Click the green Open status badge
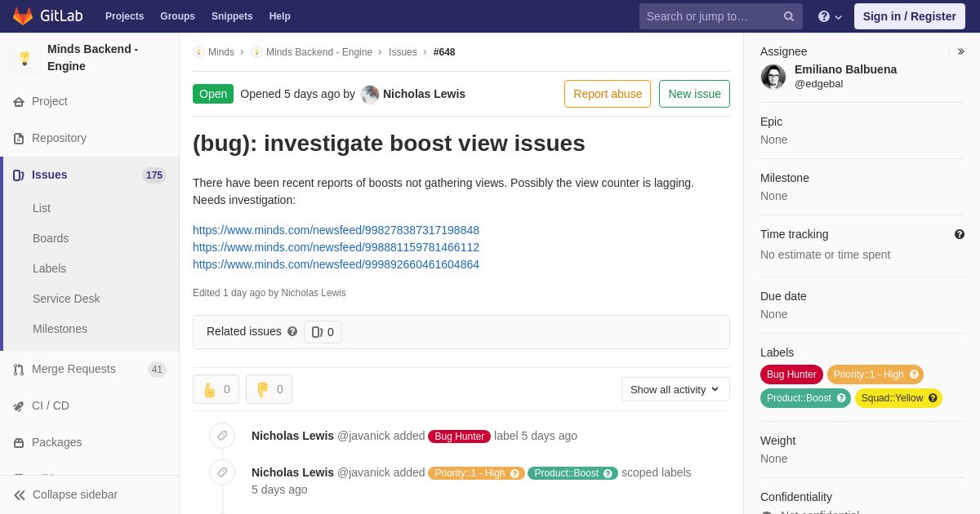980x514 pixels. [213, 94]
